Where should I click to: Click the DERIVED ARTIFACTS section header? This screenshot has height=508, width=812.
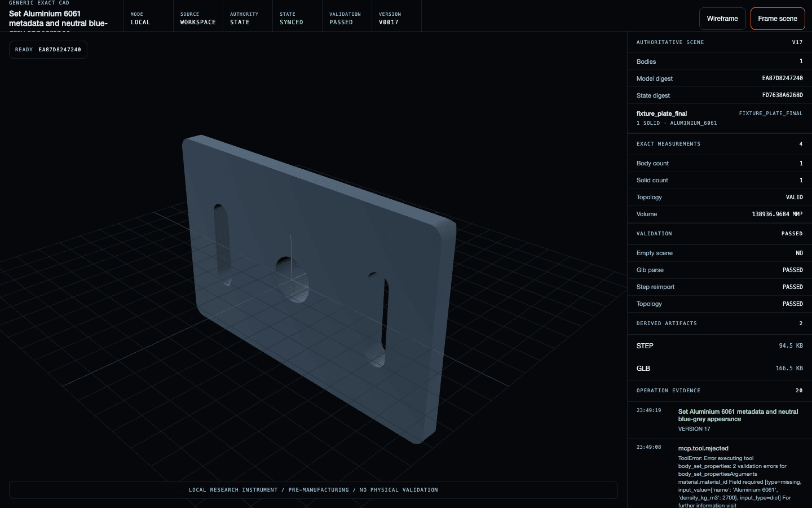tap(720, 323)
